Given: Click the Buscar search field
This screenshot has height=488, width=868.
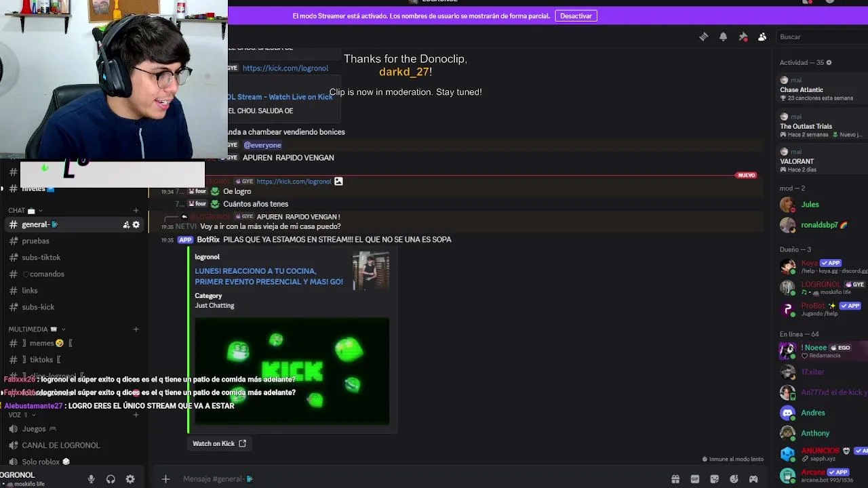Looking at the screenshot, I should coord(821,37).
